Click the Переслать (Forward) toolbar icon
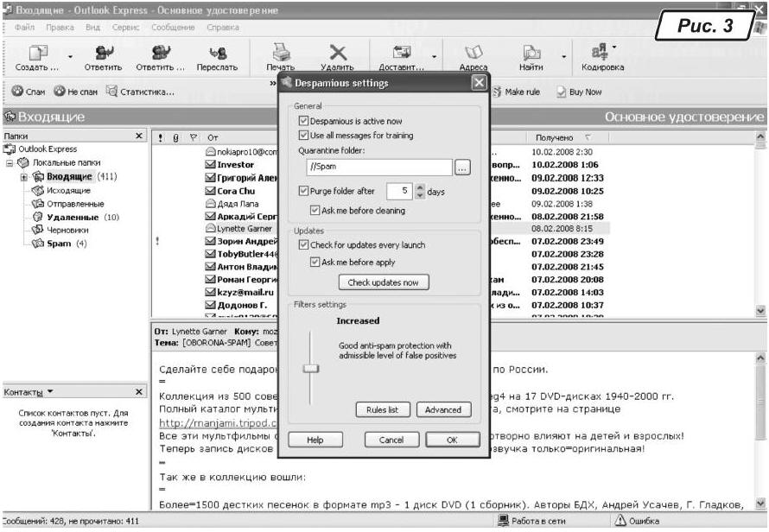This screenshot has height=532, width=769. tap(217, 53)
